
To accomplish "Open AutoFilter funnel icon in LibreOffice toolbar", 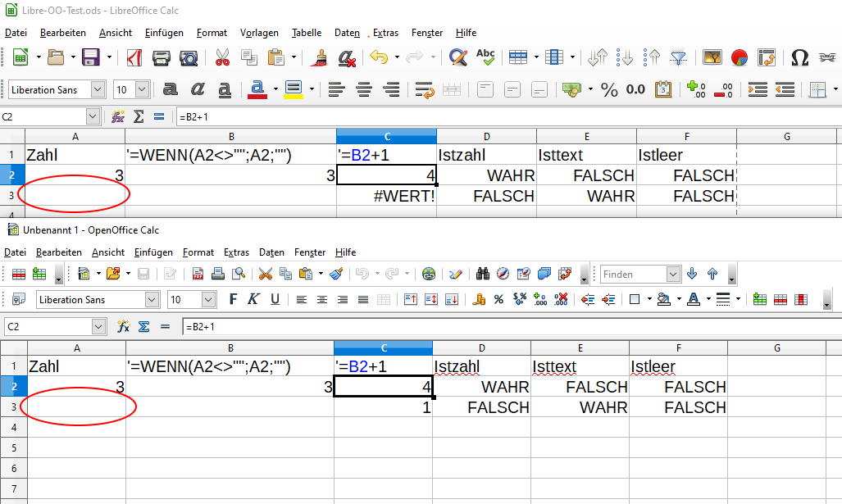I will tap(678, 57).
